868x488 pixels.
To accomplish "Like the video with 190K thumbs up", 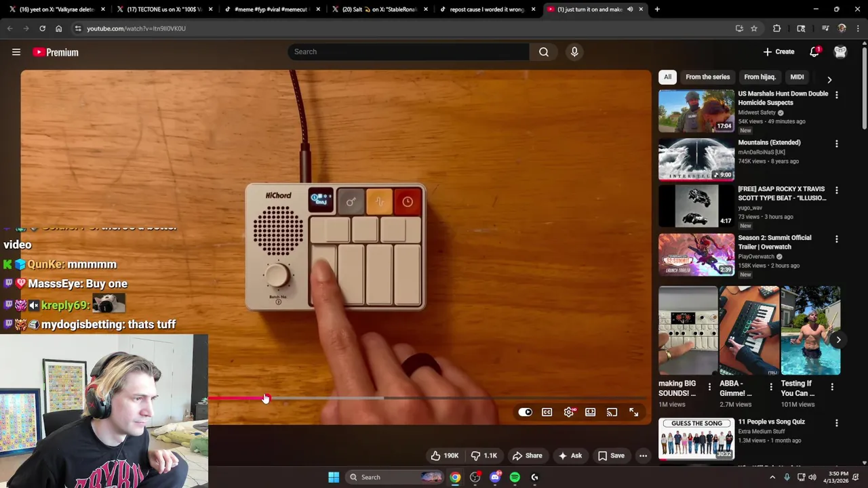I will coord(445,455).
